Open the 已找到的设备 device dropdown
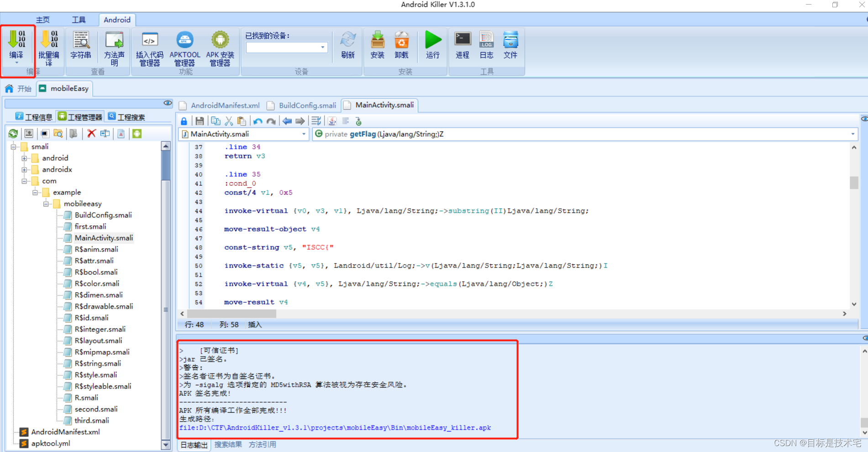This screenshot has height=452, width=868. point(322,47)
